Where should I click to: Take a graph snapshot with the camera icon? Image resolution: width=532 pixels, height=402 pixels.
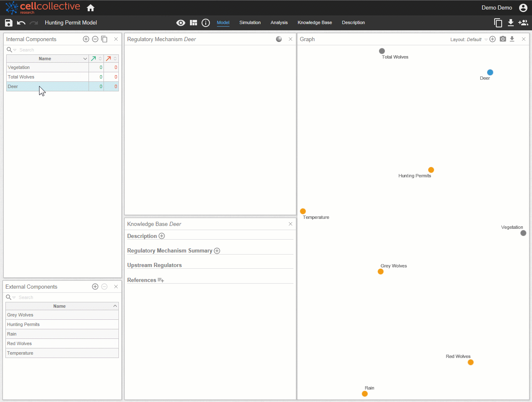coord(503,39)
